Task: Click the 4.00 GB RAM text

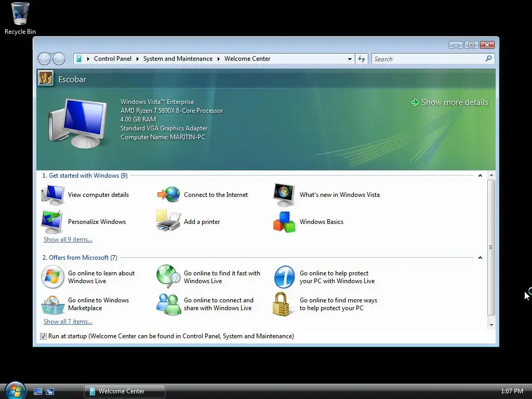Action: (x=138, y=119)
